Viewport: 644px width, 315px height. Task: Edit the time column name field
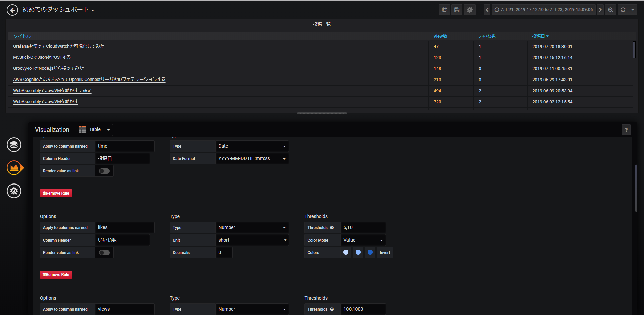point(125,146)
